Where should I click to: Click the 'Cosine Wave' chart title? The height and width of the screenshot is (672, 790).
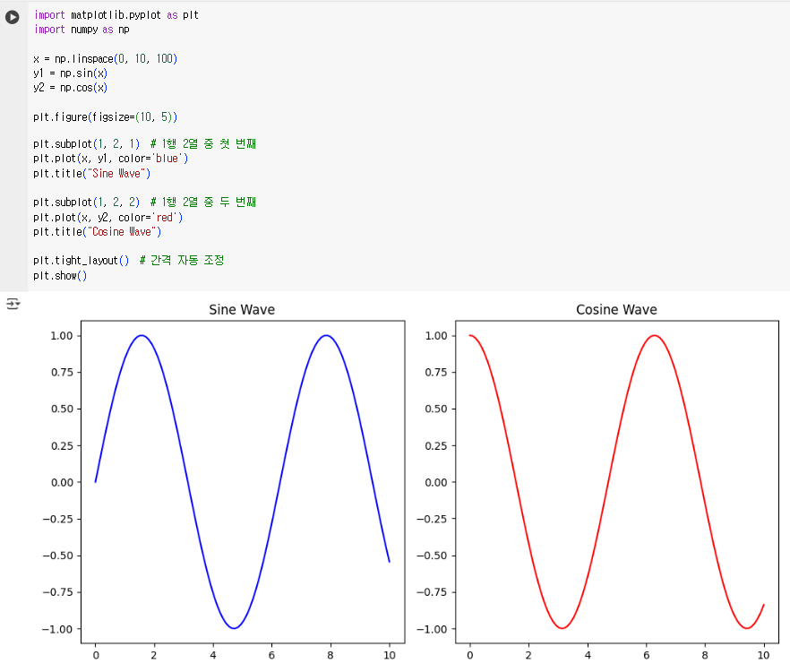616,309
